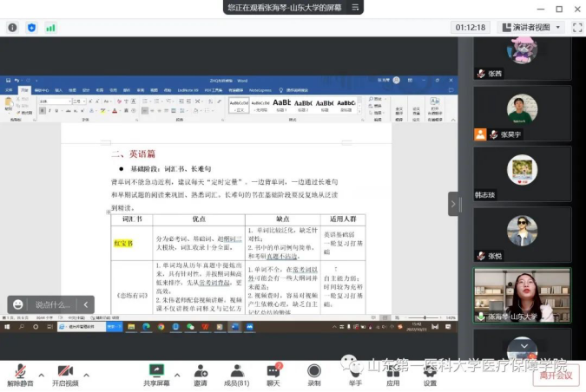
Task: Click the Leave Meeting button (离开会议)
Action: pos(556,375)
